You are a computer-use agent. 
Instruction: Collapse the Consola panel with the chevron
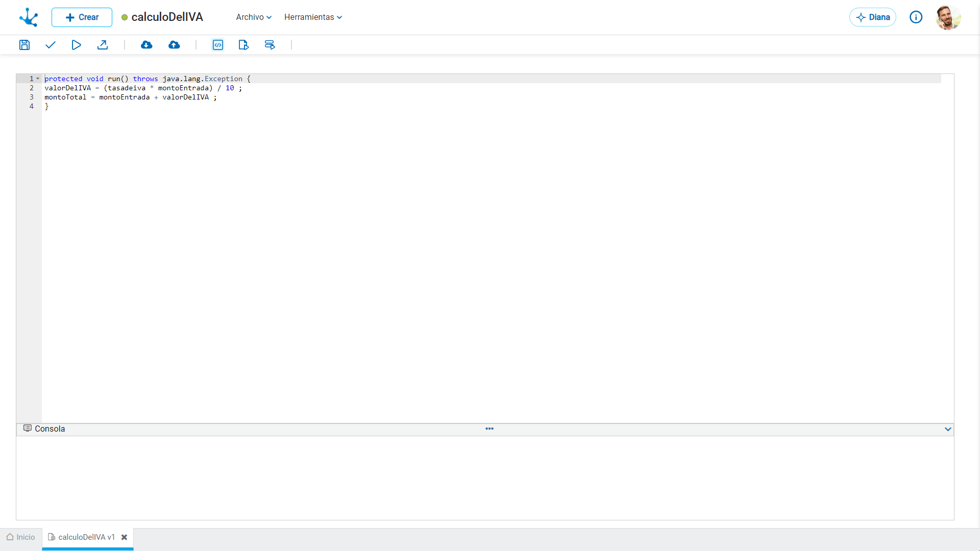(x=948, y=429)
